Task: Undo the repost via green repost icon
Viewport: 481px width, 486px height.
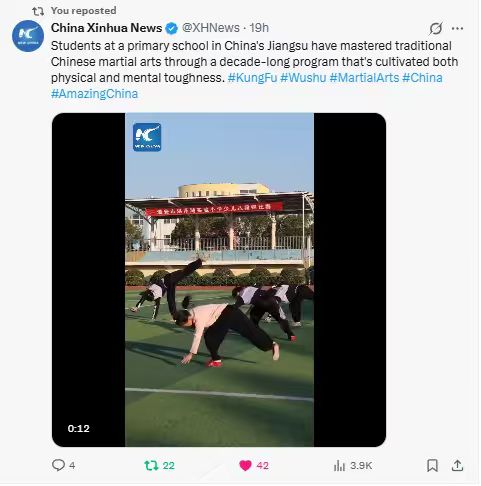Action: click(151, 465)
